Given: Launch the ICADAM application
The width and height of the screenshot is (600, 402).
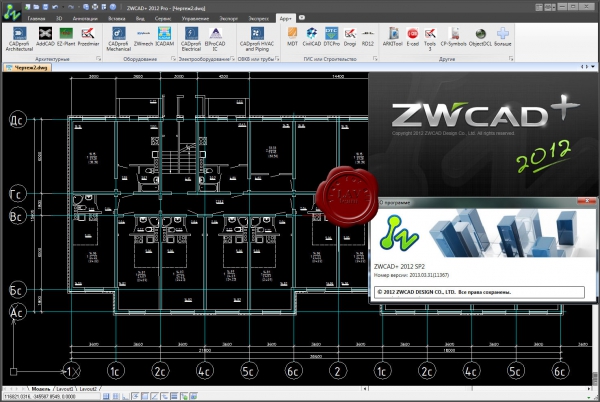Looking at the screenshot, I should pos(165,37).
